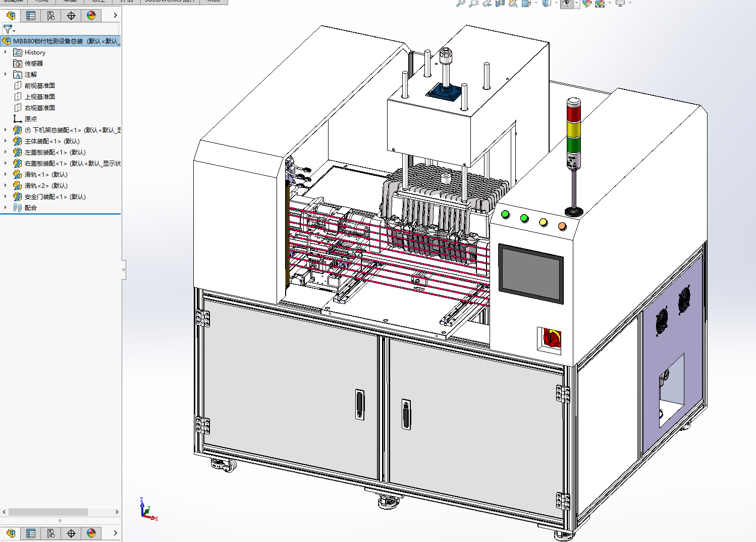Select the 上视基准面 plane
The height and width of the screenshot is (542, 756).
(x=40, y=97)
